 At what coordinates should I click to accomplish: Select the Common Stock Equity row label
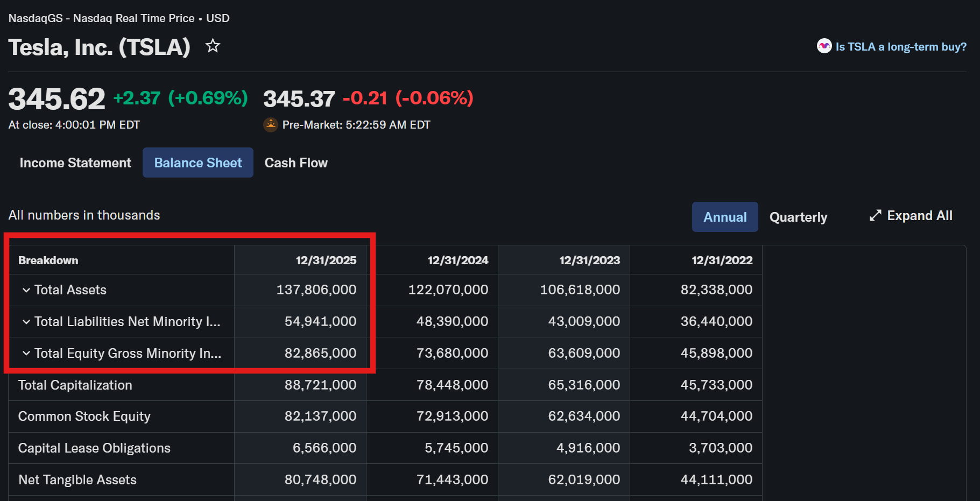(x=84, y=417)
